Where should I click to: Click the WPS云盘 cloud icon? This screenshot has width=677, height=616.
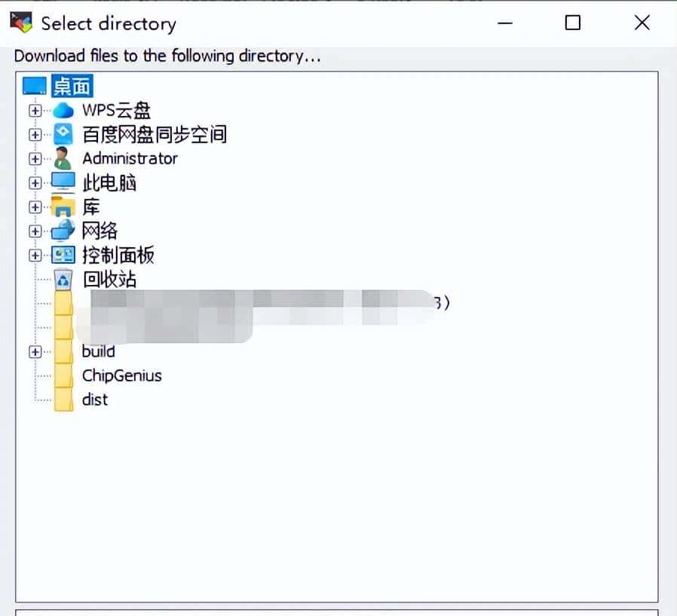pyautogui.click(x=63, y=110)
